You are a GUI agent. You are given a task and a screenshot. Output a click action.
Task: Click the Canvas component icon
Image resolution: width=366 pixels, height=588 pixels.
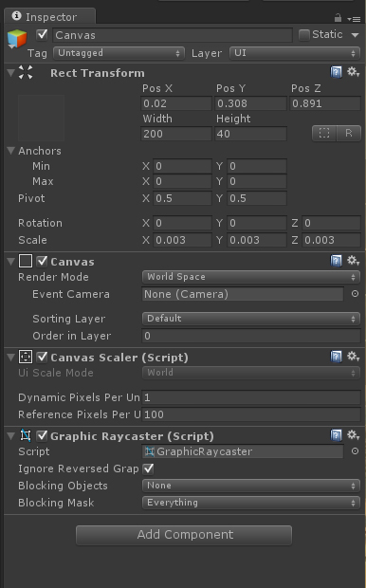tap(26, 261)
